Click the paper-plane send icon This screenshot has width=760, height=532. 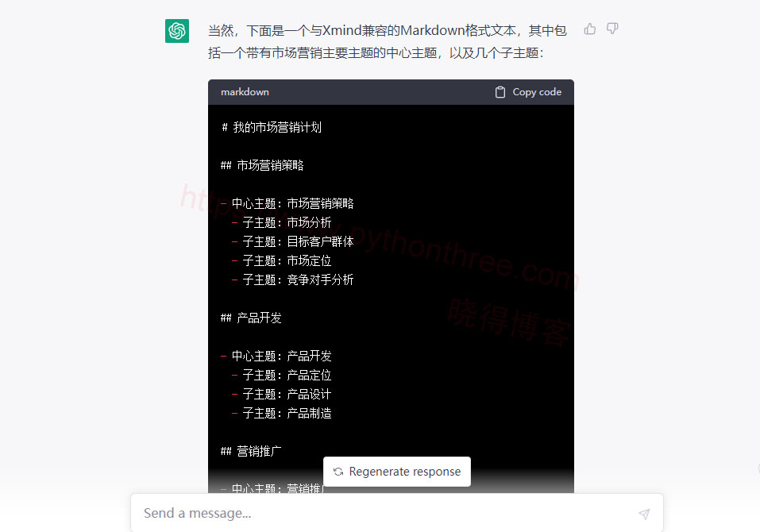644,514
